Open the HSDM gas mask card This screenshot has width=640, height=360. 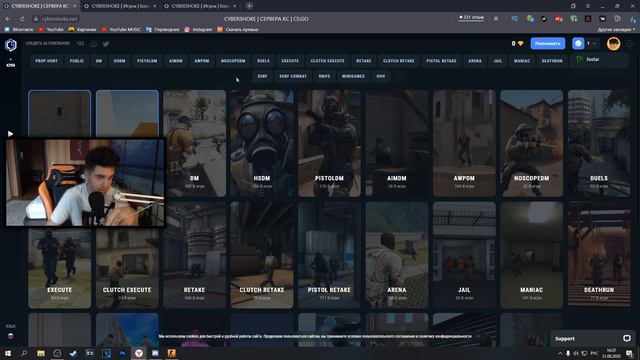262,143
